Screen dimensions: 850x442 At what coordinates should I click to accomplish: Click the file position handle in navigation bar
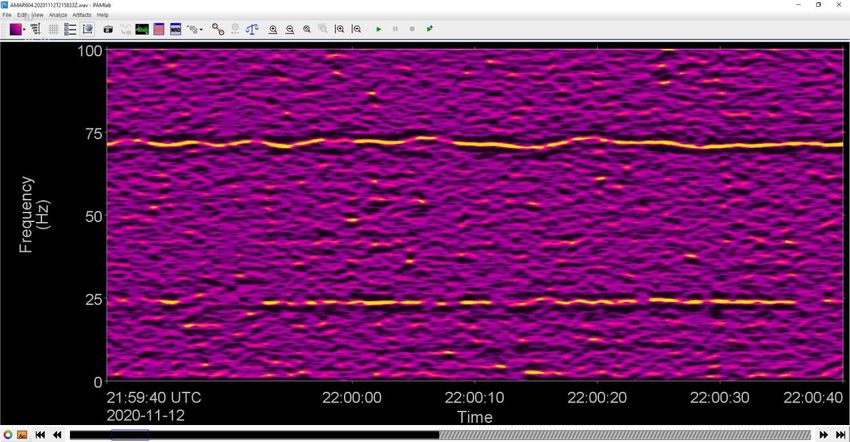click(130, 434)
